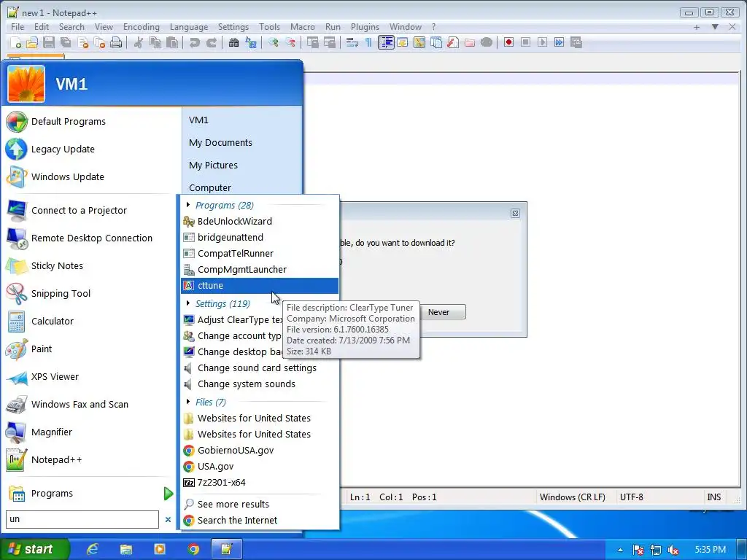Open the 7z2301-x64 file result
The image size is (747, 560).
[x=260, y=482]
